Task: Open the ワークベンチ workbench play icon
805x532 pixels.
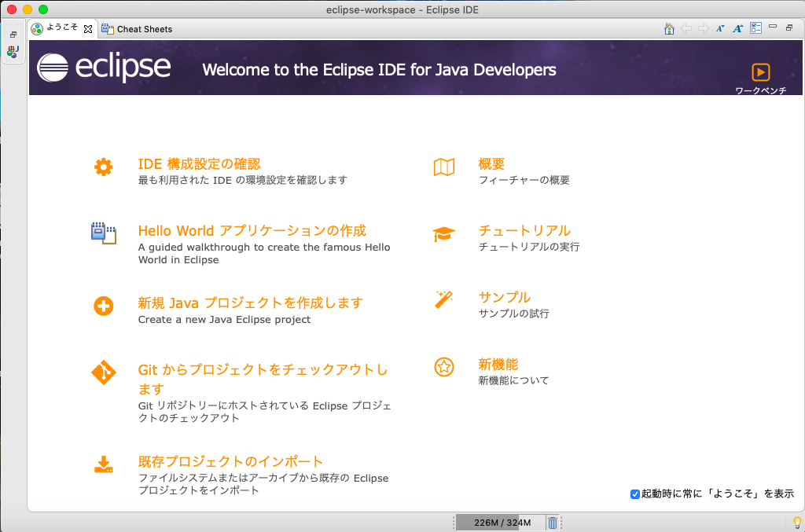Action: pos(760,72)
